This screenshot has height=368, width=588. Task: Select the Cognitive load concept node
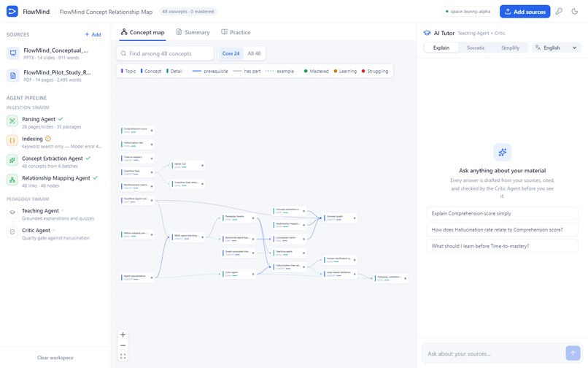click(137, 172)
